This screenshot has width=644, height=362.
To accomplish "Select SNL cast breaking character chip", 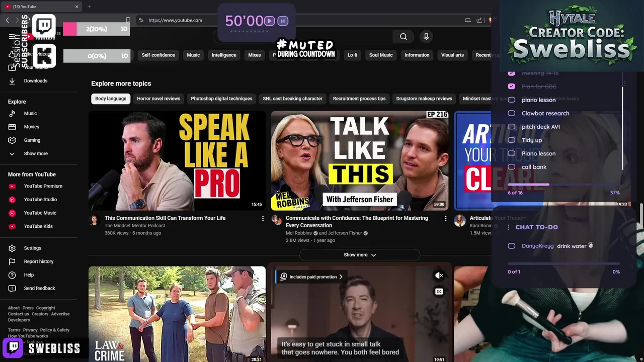I will [x=292, y=99].
